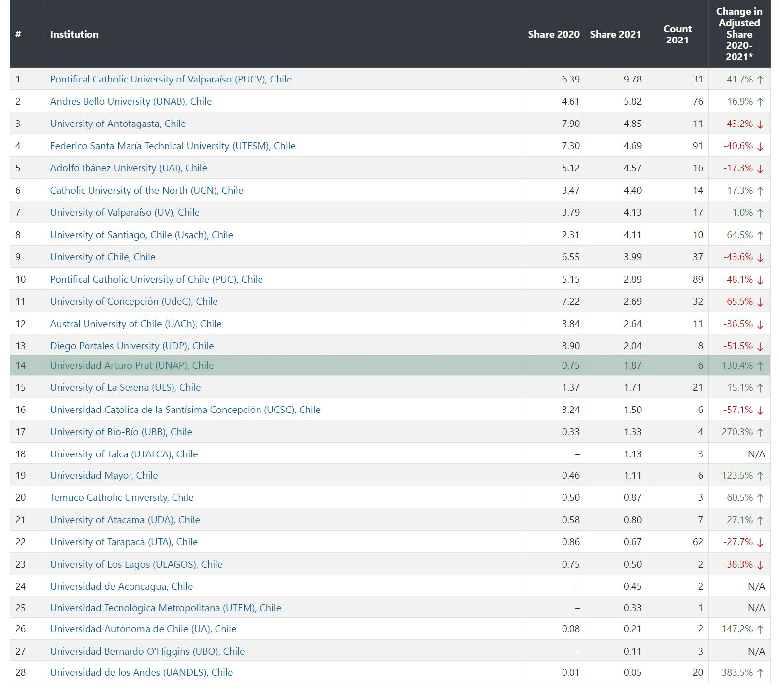Sort by the Share 2021 column header
This screenshot has height=700, width=779.
[x=615, y=34]
